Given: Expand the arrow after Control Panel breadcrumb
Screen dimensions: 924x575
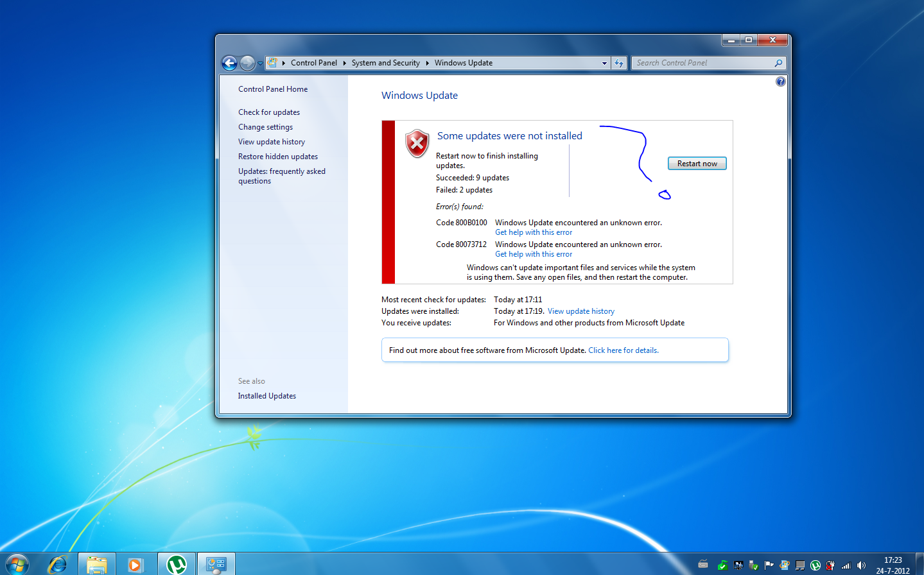Looking at the screenshot, I should (x=344, y=63).
